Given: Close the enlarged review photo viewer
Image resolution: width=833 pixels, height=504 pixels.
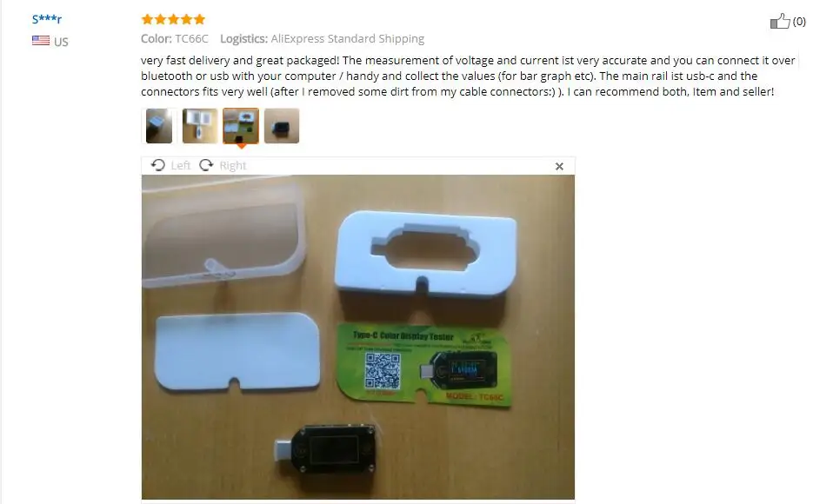Looking at the screenshot, I should click(559, 166).
